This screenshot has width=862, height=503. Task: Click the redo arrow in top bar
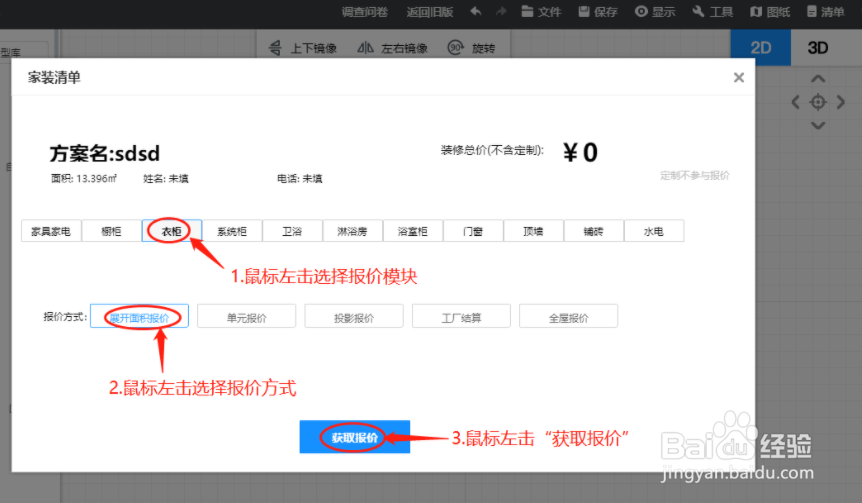501,11
